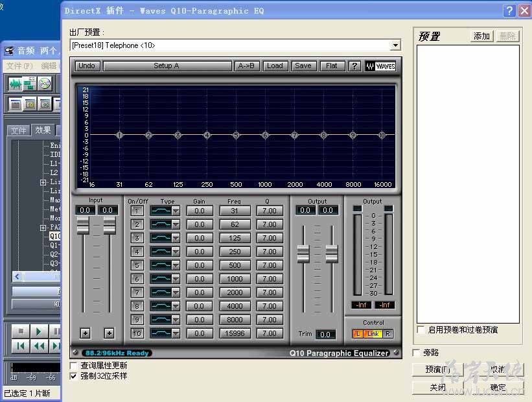Select EQ band 5 node on the graph
Image resolution: width=532 pixels, height=402 pixels.
coord(236,135)
